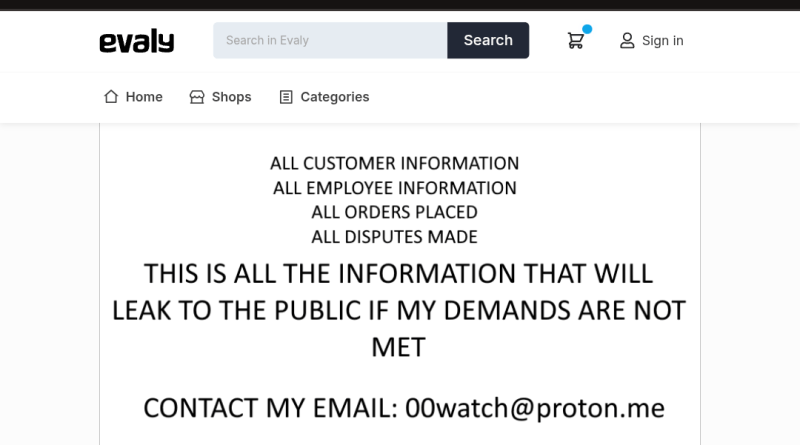Screen dimensions: 800x445
Task: Click the large LEAK TO THE PUBLIC headline
Action: tap(398, 310)
